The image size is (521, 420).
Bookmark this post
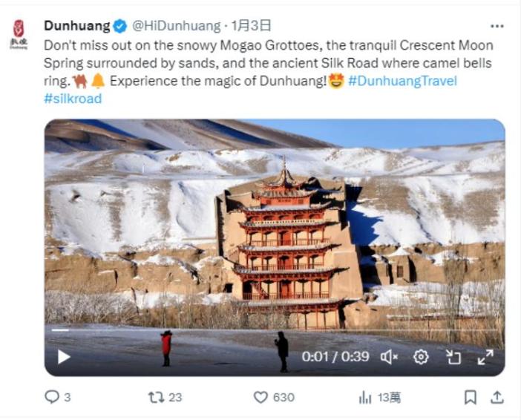[471, 397]
